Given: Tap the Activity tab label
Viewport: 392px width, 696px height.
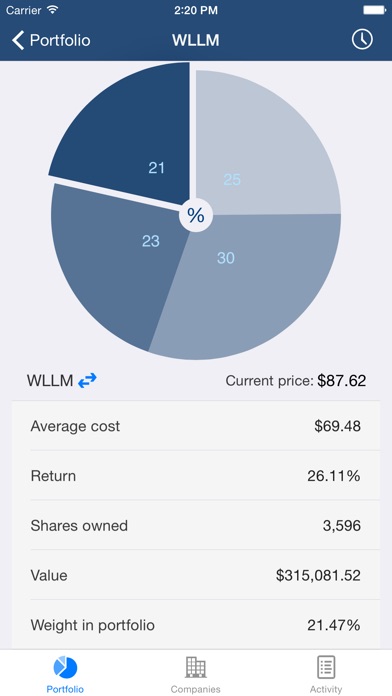Looking at the screenshot, I should coord(326,689).
